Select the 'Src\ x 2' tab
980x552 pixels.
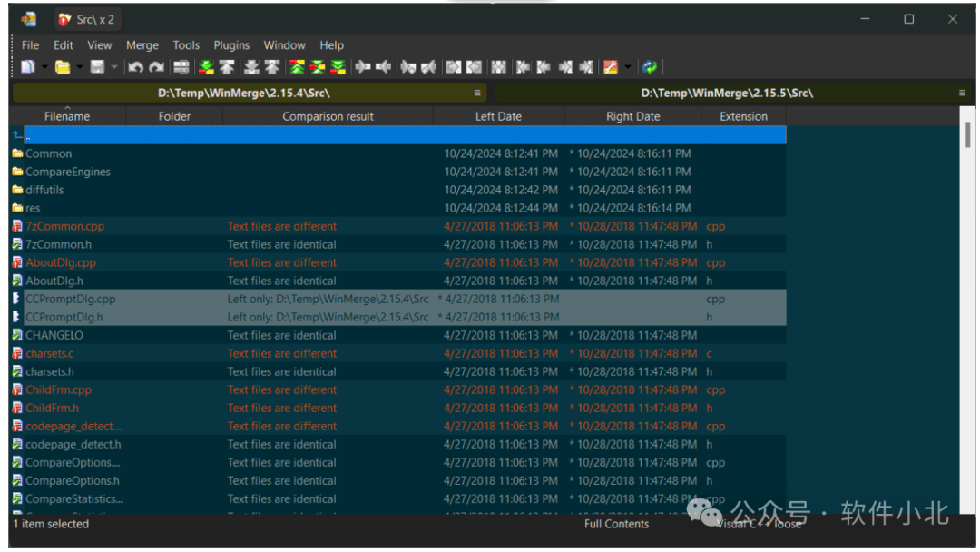(x=87, y=19)
